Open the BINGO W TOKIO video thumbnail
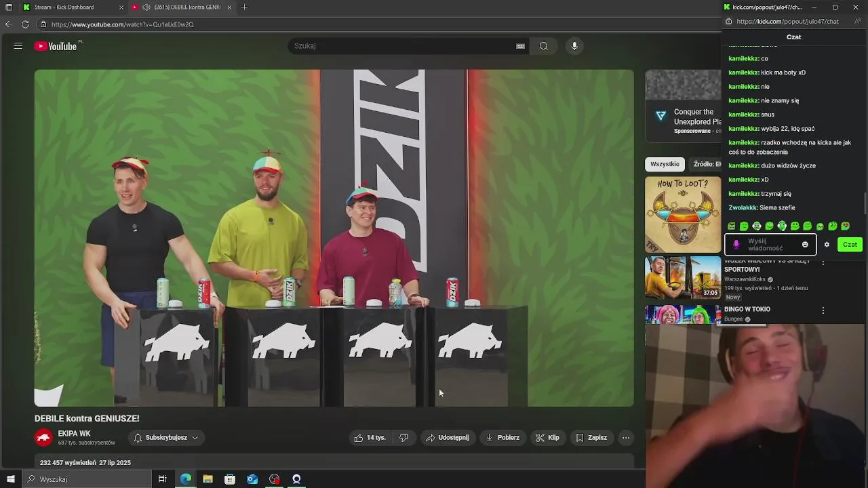Screen dimensions: 868x488 (683, 314)
